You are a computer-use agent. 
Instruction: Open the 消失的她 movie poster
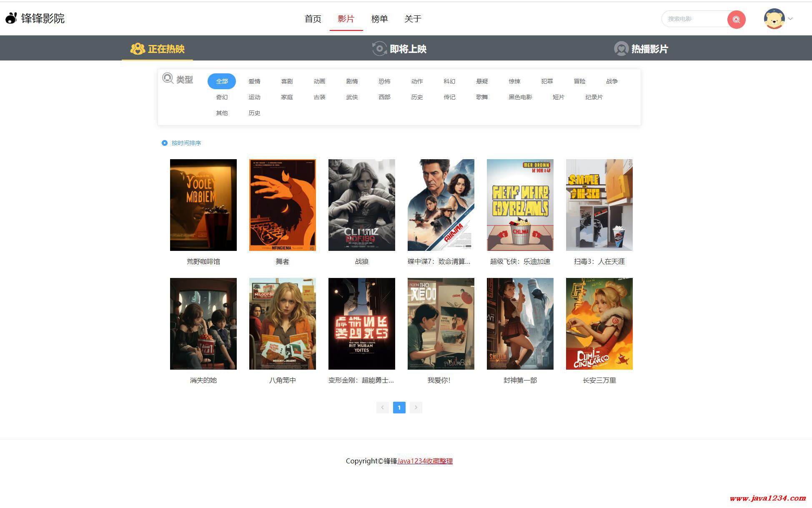pyautogui.click(x=203, y=324)
